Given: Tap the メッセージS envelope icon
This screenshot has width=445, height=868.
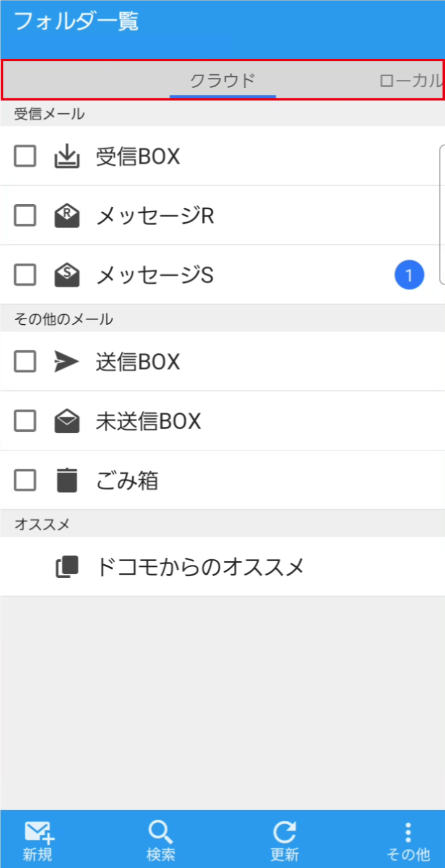Looking at the screenshot, I should point(67,275).
